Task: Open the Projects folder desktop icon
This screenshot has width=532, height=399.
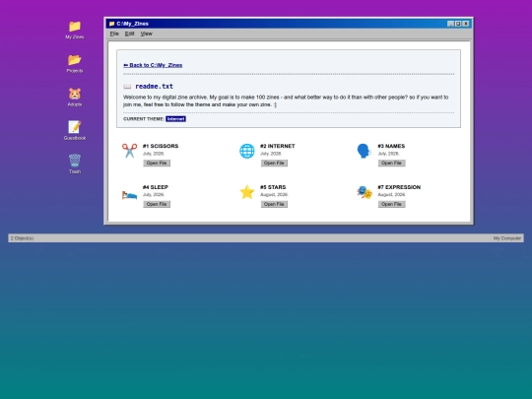Action: (75, 60)
